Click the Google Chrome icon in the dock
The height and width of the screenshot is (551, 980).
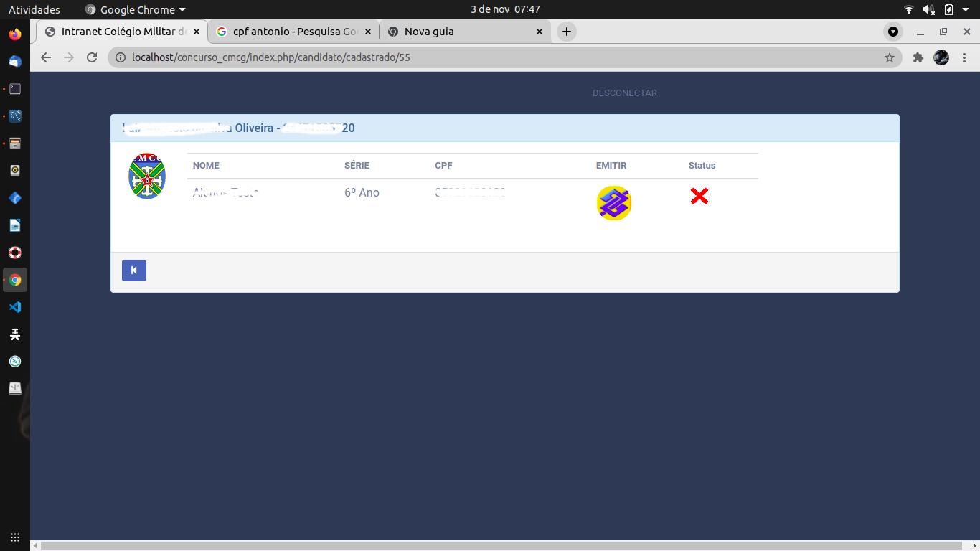15,280
